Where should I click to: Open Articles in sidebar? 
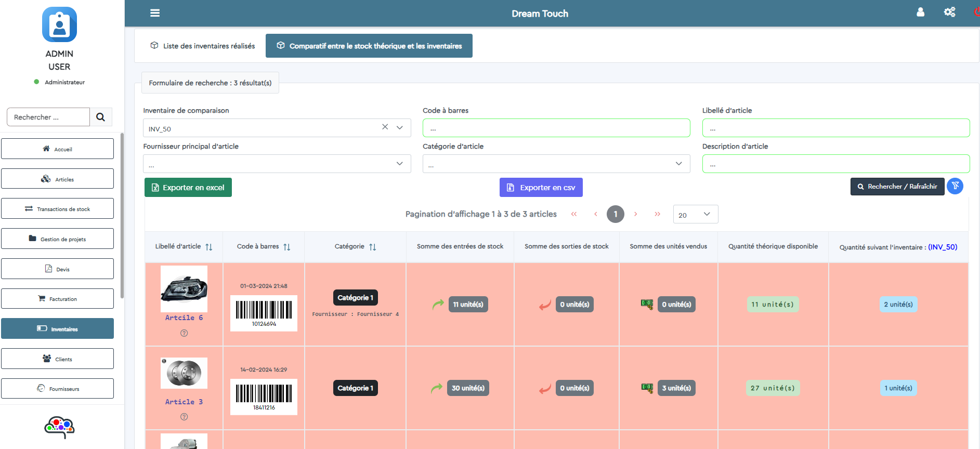[x=57, y=179]
